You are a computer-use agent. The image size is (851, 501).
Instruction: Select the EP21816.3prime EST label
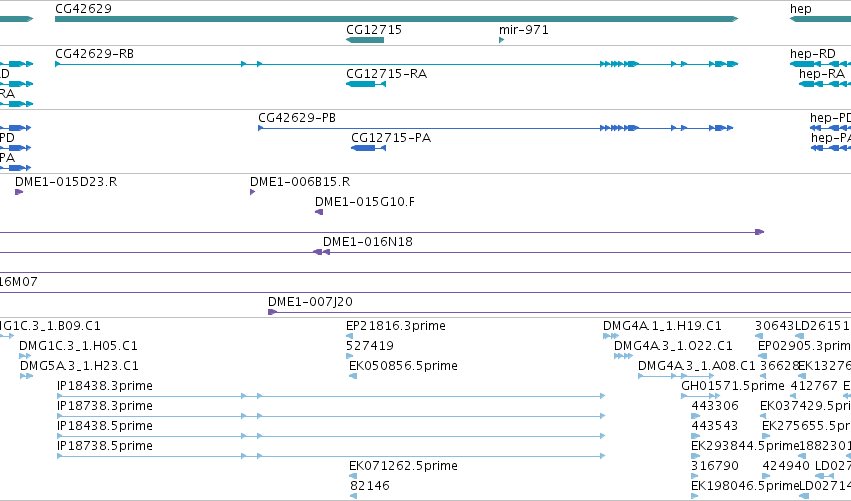click(x=396, y=326)
